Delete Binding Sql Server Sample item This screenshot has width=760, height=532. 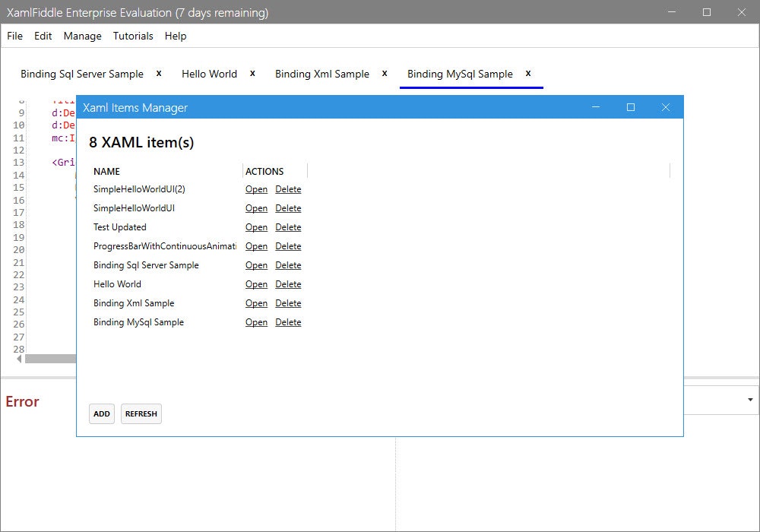pos(288,265)
